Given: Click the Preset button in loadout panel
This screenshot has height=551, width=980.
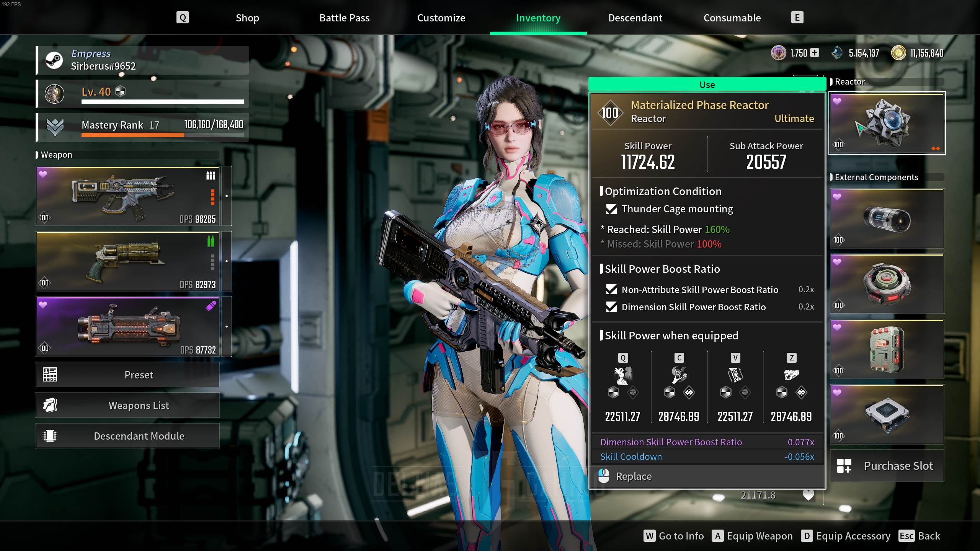Looking at the screenshot, I should [127, 375].
